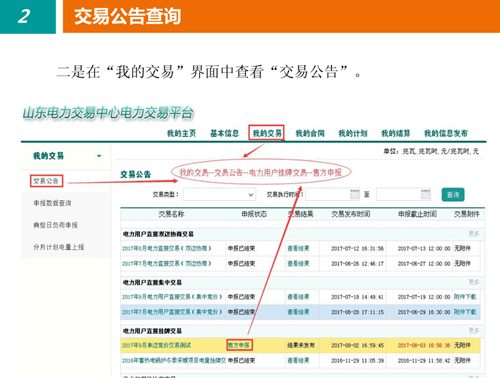Open 分月计划电量上报 sidebar item
500x378 pixels.
click(59, 247)
